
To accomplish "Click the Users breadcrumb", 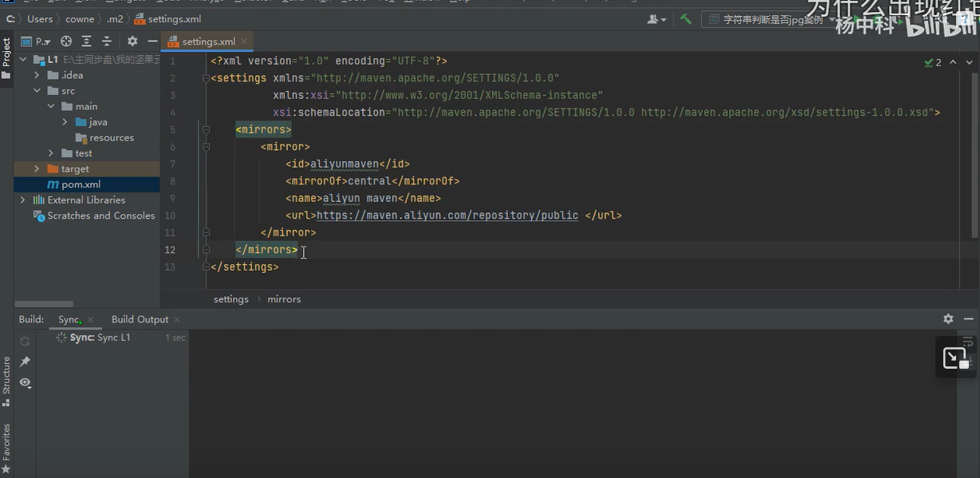I will pos(40,19).
